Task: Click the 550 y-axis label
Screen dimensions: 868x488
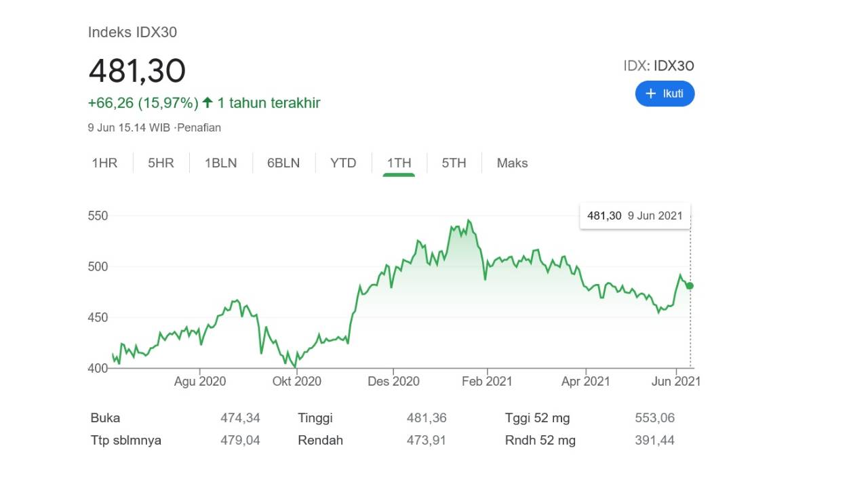Action: click(x=98, y=216)
